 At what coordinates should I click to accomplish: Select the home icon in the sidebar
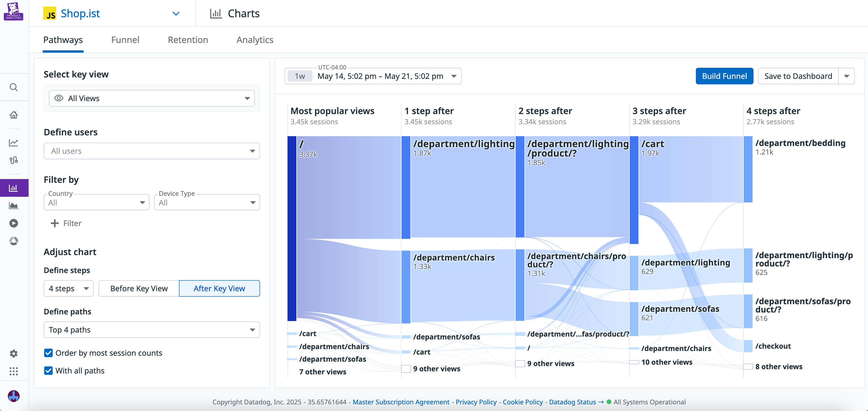click(x=14, y=115)
